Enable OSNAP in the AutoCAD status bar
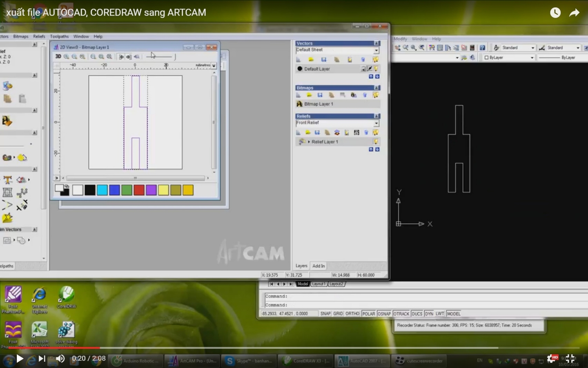Image resolution: width=588 pixels, height=368 pixels. pyautogui.click(x=384, y=314)
